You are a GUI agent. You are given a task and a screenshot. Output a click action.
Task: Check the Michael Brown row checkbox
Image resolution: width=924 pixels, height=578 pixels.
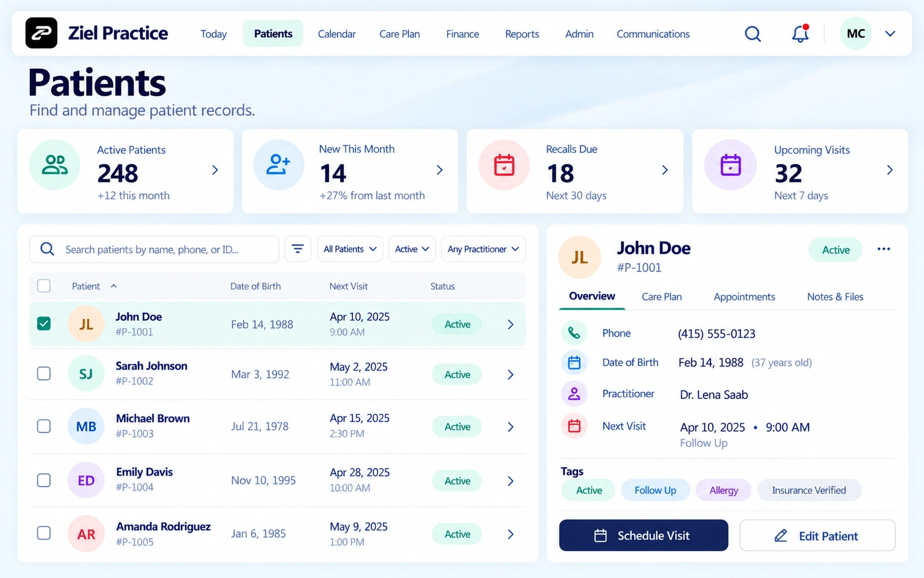click(x=44, y=427)
